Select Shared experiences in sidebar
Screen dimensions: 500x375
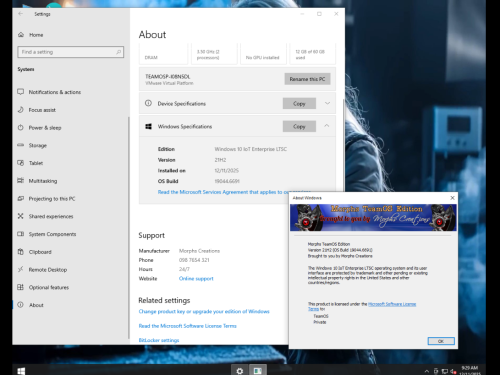coord(51,216)
